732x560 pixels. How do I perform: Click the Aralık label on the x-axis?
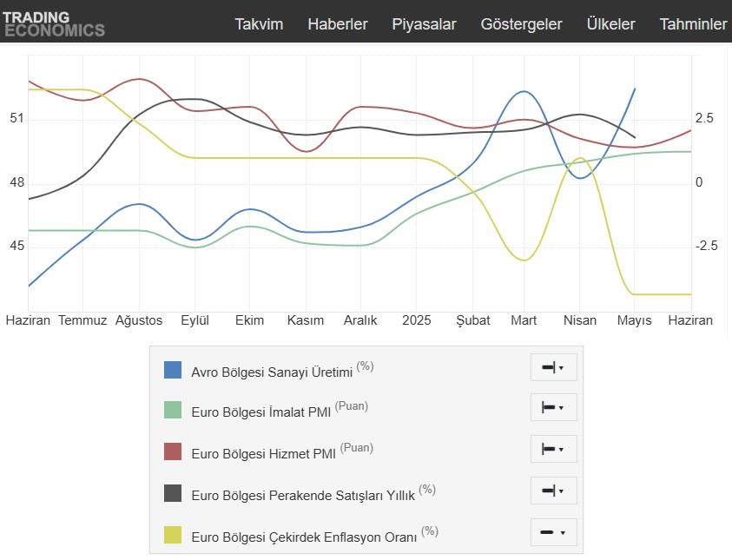coord(360,320)
